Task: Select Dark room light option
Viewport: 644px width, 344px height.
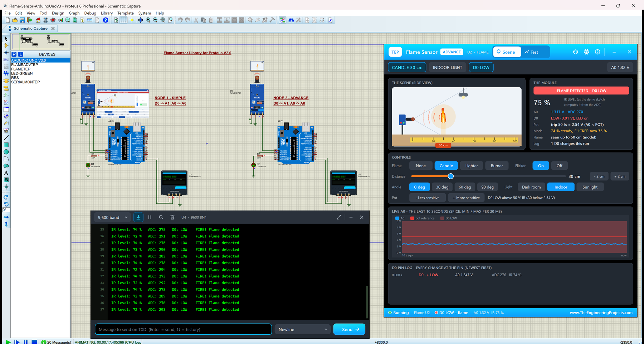Action: tap(531, 187)
